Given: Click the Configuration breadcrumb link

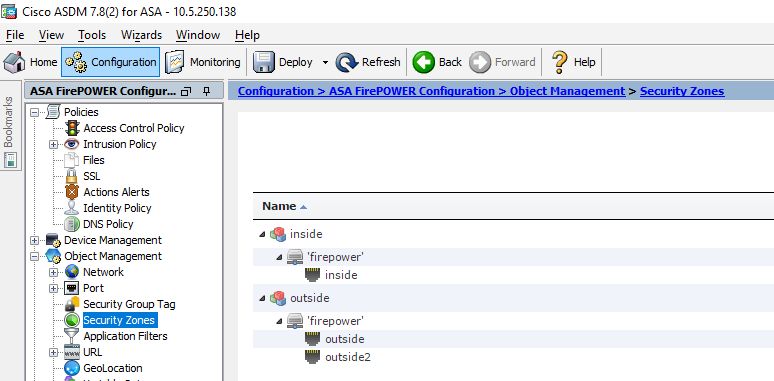Looking at the screenshot, I should tap(275, 91).
